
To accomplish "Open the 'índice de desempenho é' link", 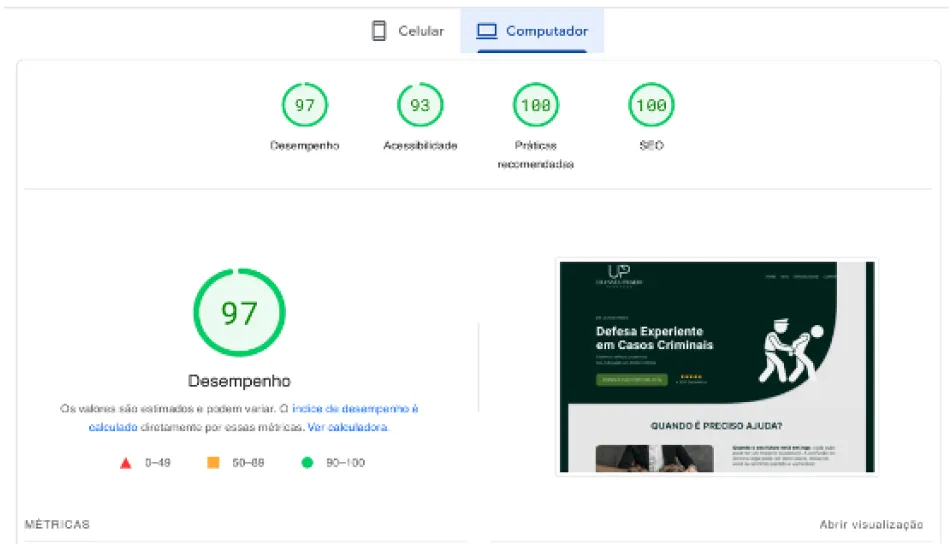I will [355, 409].
